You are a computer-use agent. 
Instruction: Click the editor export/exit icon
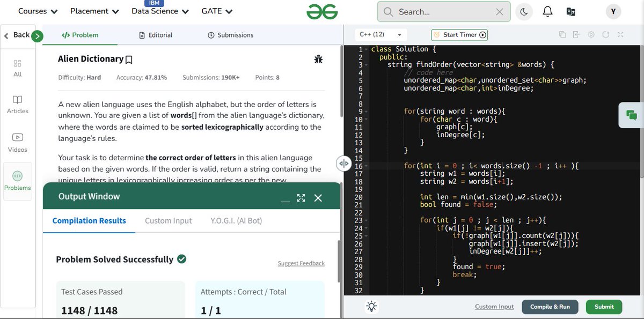(576, 34)
